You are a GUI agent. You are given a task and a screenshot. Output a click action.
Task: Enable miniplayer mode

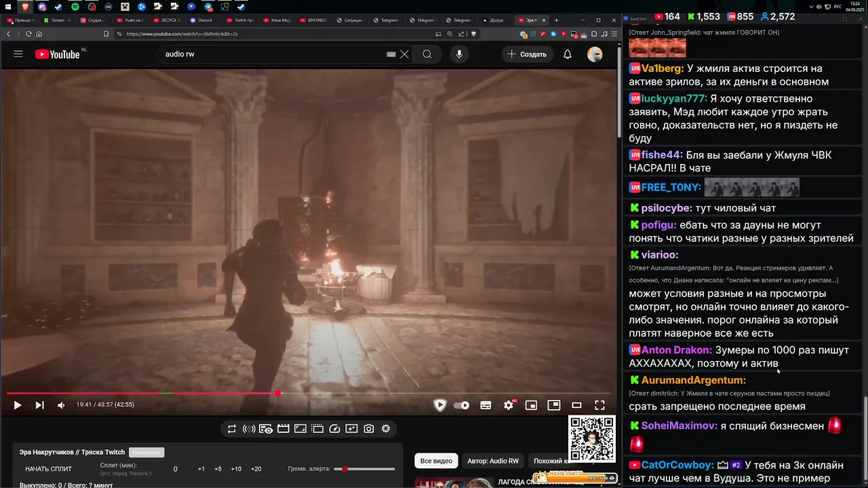pos(531,405)
